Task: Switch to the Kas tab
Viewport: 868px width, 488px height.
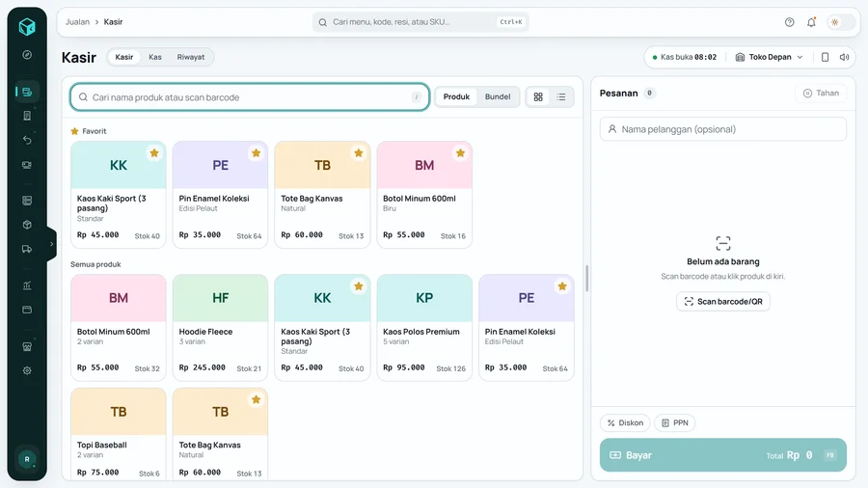Action: (155, 57)
